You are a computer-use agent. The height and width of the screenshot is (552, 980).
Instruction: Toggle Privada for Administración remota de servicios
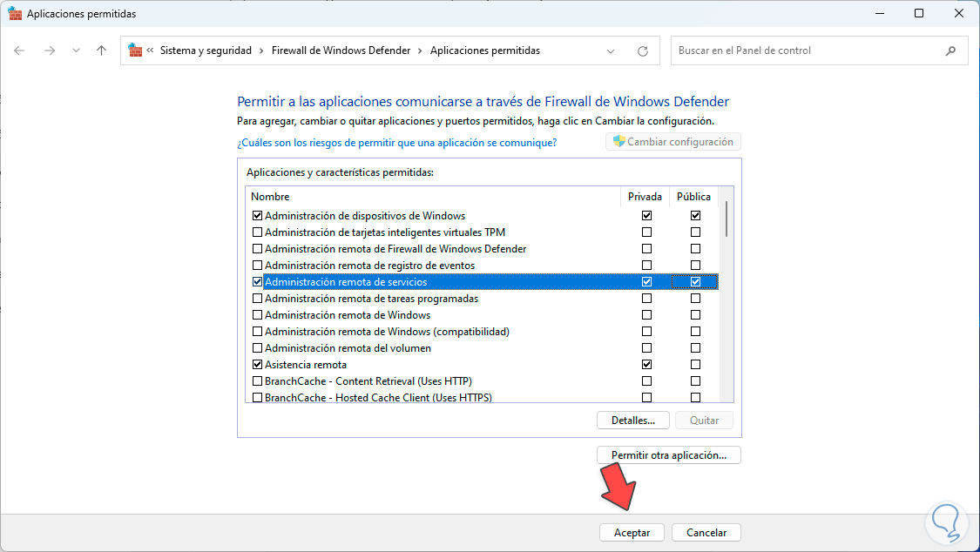pos(647,281)
